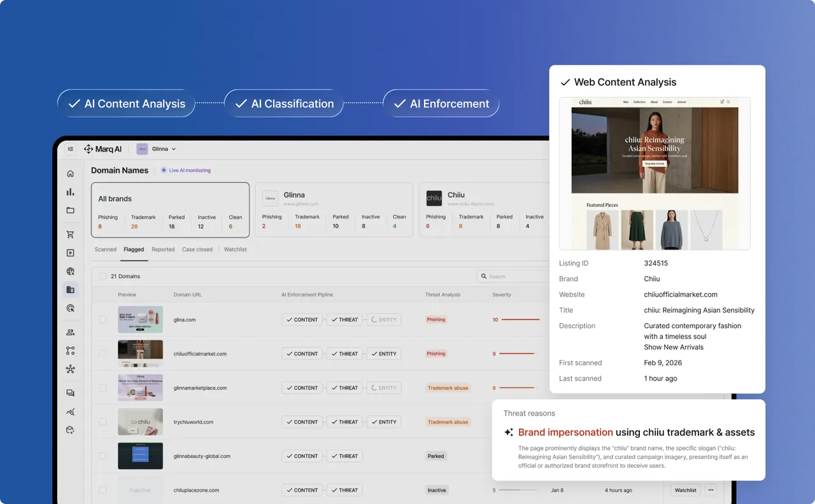Select the All brands summary card
This screenshot has width=815, height=504.
pos(170,210)
